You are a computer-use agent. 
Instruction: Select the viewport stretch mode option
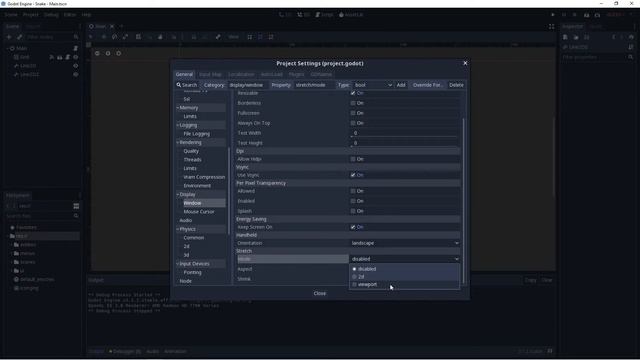point(404,284)
